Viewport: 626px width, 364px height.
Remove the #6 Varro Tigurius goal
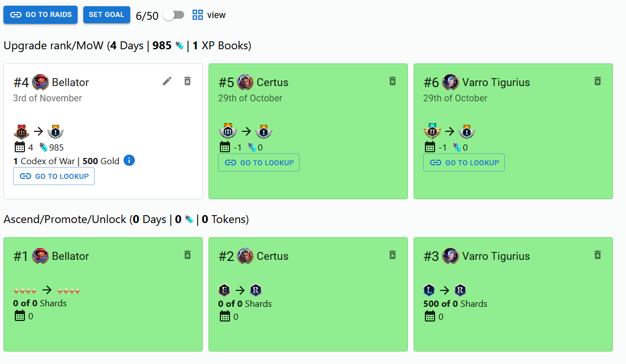click(x=598, y=82)
